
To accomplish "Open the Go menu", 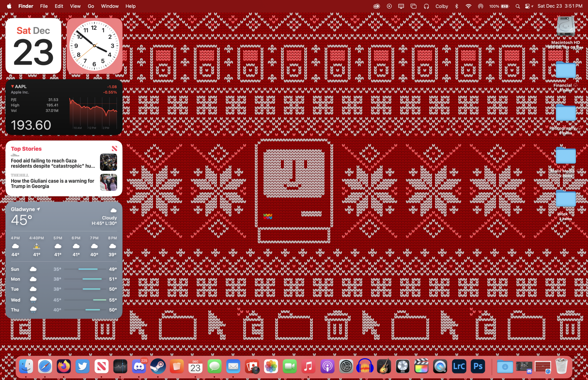I will 91,6.
